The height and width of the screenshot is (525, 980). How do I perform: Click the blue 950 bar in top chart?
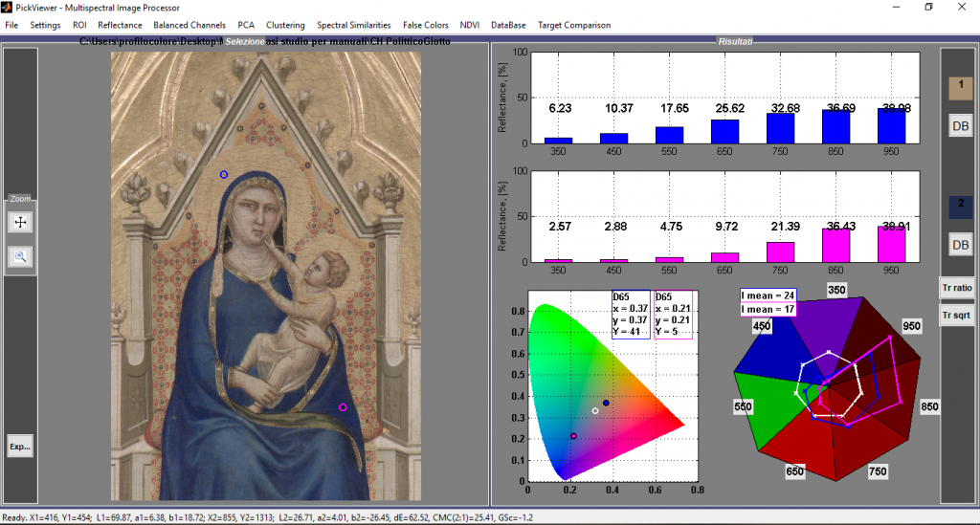tap(891, 126)
